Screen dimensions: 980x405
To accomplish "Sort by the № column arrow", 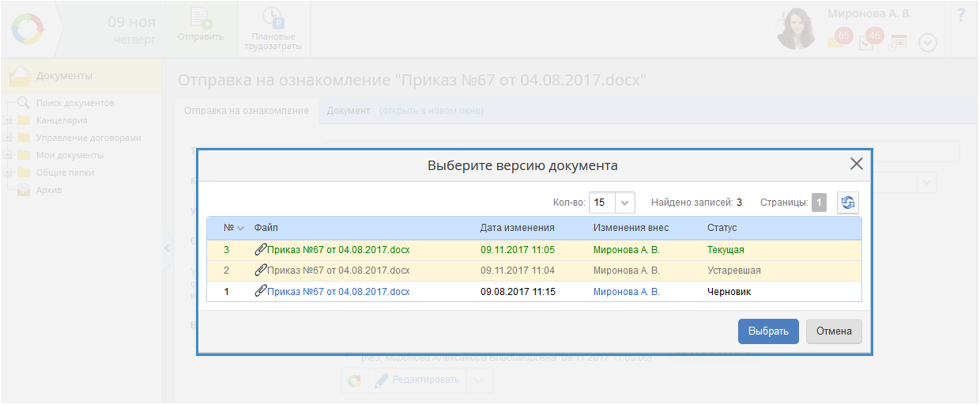I will (241, 228).
